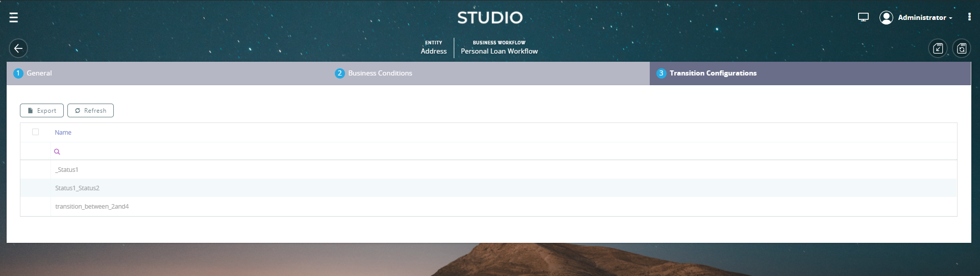Click the monitor display icon
980x276 pixels.
[863, 17]
